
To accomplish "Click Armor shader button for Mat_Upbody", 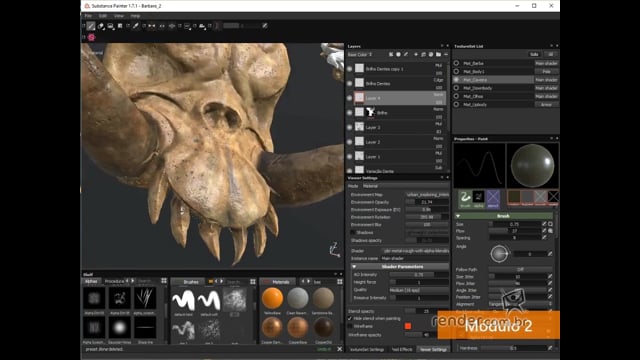I will click(546, 104).
